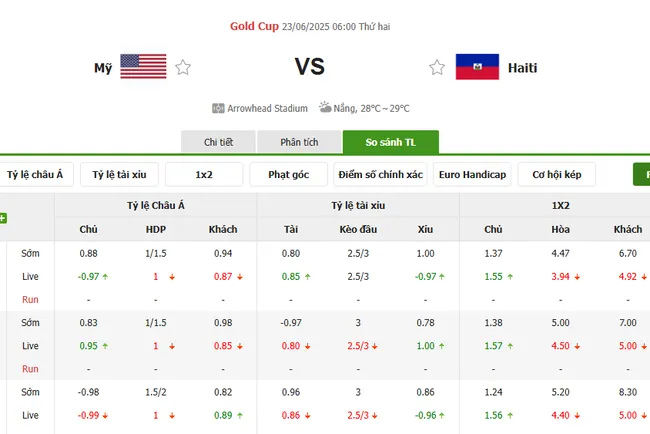
Task: Select the Tỷ lệ tài xỉu filter
Action: click(119, 175)
